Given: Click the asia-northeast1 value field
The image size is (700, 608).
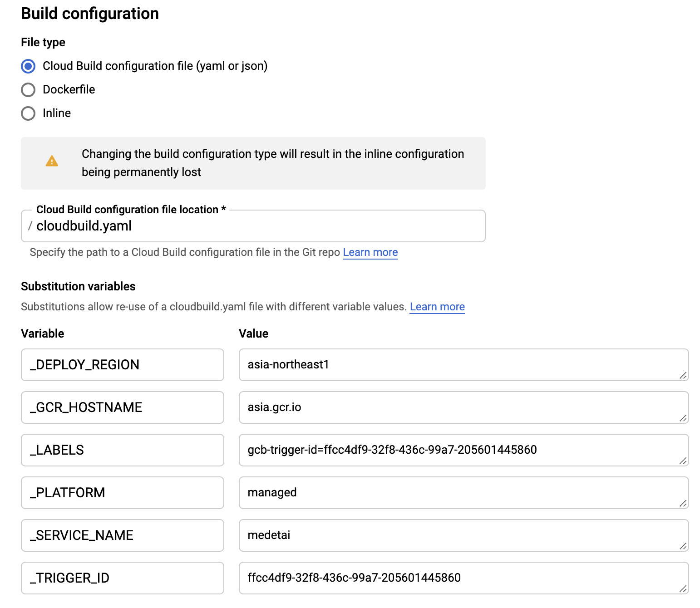Looking at the screenshot, I should [464, 365].
